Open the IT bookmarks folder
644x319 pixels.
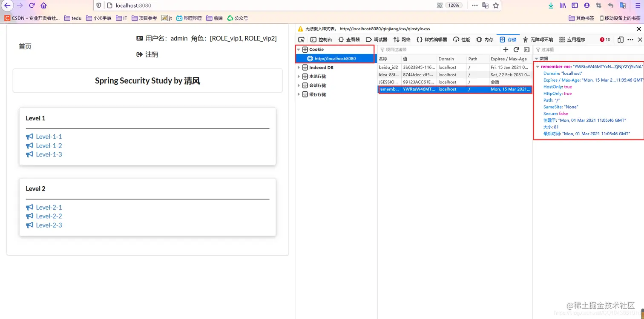(121, 18)
